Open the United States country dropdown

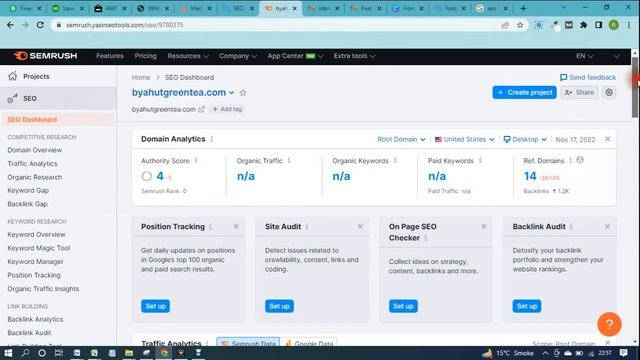point(464,140)
